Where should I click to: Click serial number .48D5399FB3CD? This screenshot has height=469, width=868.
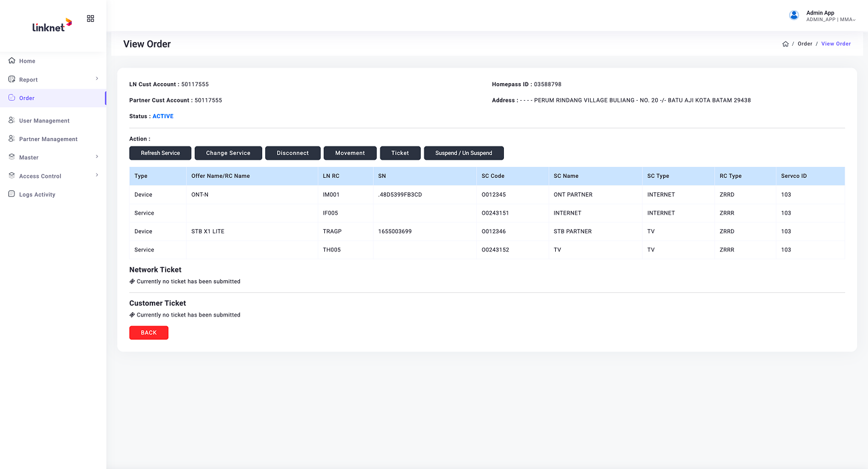(x=400, y=195)
